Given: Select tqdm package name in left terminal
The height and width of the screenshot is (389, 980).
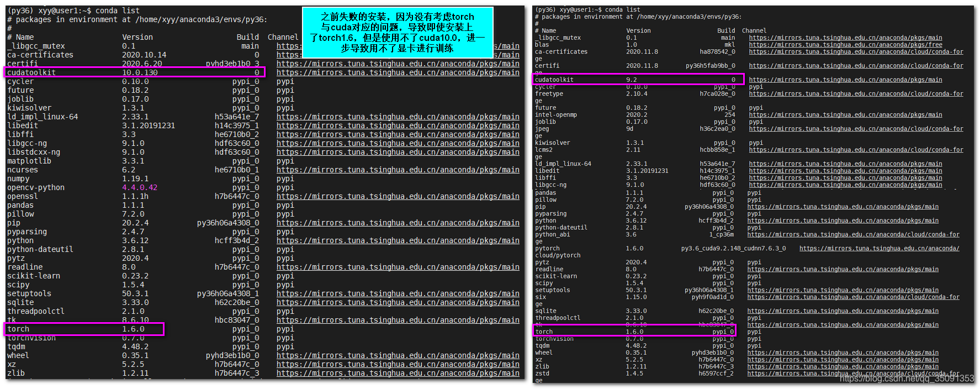Looking at the screenshot, I should pos(16,346).
